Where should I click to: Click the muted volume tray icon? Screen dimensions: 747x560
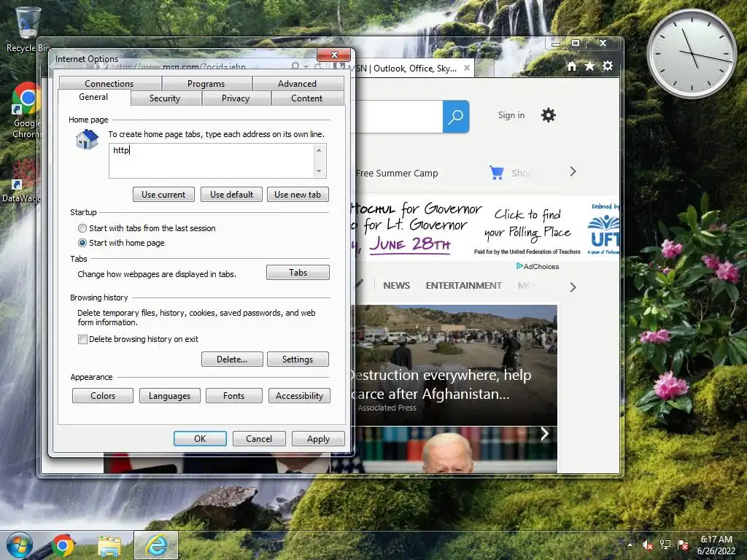[x=648, y=545]
